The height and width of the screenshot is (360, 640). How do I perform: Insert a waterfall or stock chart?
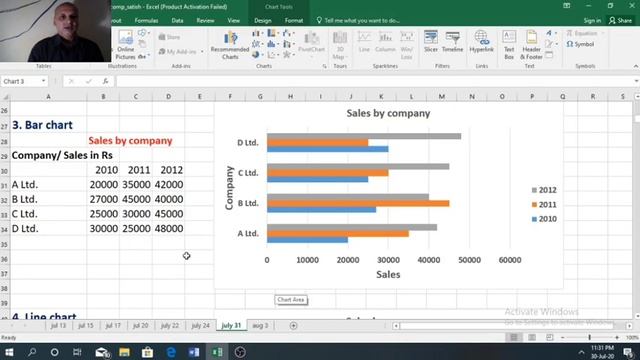click(288, 33)
